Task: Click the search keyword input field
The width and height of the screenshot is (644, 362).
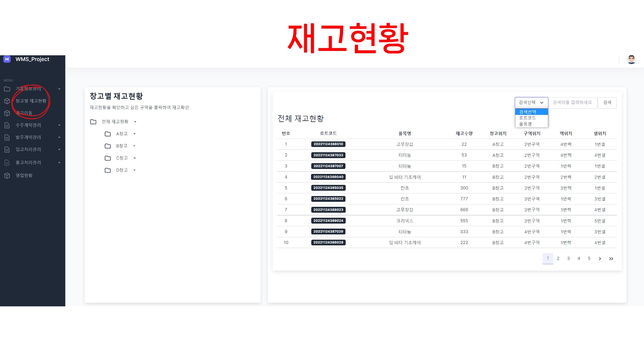Action: click(x=573, y=103)
